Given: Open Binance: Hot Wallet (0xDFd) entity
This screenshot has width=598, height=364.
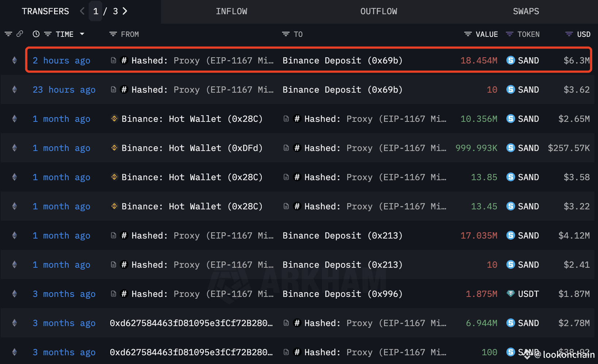Looking at the screenshot, I should tap(192, 148).
